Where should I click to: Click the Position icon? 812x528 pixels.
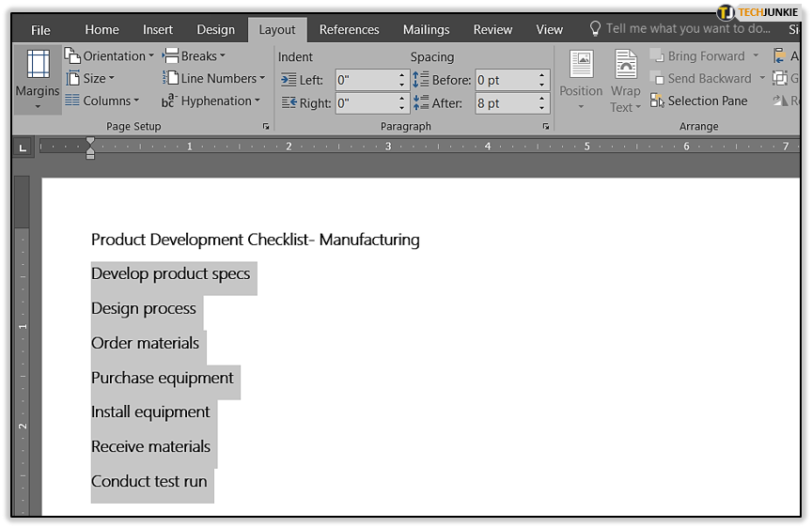point(581,64)
